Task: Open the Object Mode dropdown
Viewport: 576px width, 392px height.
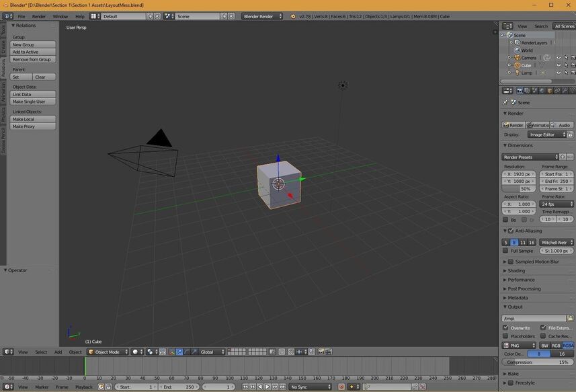Action: pyautogui.click(x=108, y=352)
